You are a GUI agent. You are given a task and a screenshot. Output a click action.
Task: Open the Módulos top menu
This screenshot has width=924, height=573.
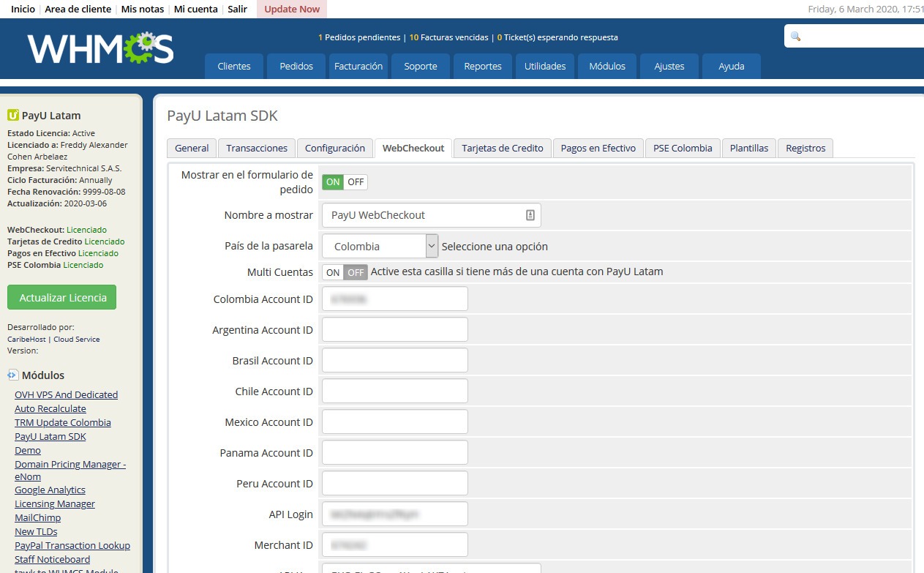(x=607, y=66)
